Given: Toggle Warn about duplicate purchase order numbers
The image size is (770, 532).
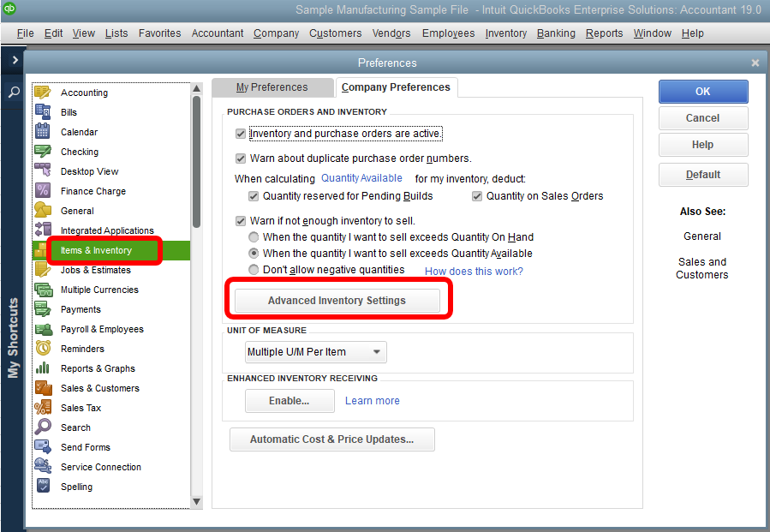Looking at the screenshot, I should [x=241, y=158].
